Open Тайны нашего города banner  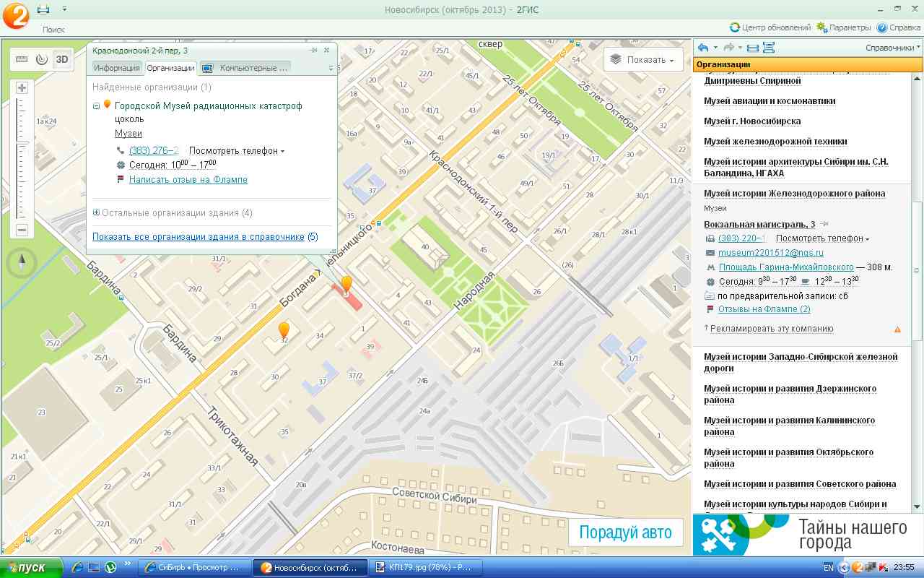807,533
